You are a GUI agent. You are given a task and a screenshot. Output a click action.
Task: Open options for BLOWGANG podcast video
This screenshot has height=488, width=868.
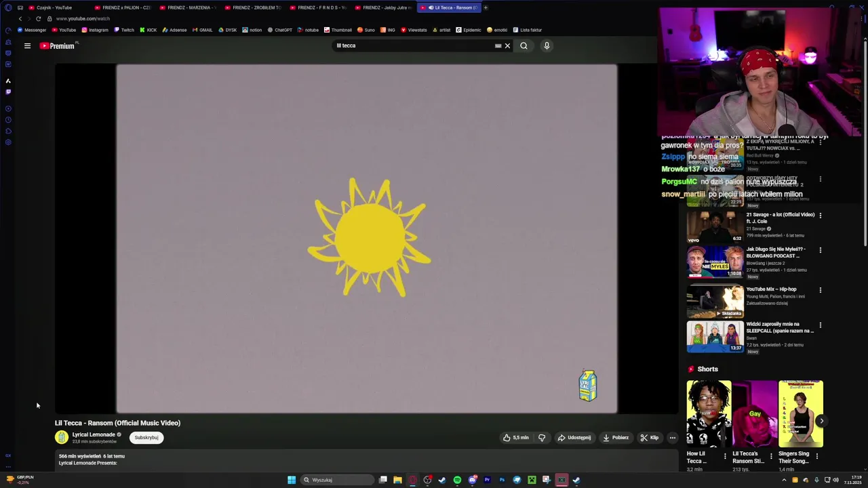pyautogui.click(x=821, y=250)
